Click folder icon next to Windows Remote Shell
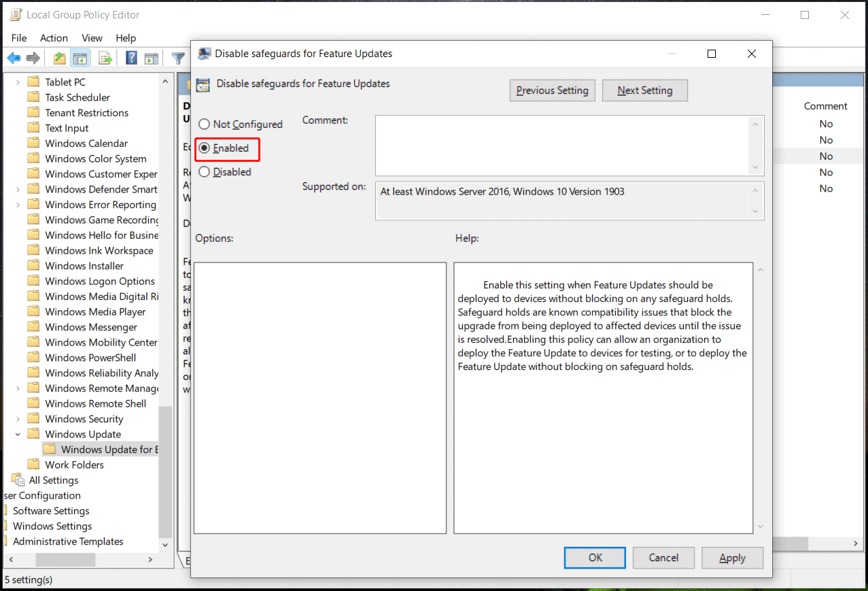 33,404
